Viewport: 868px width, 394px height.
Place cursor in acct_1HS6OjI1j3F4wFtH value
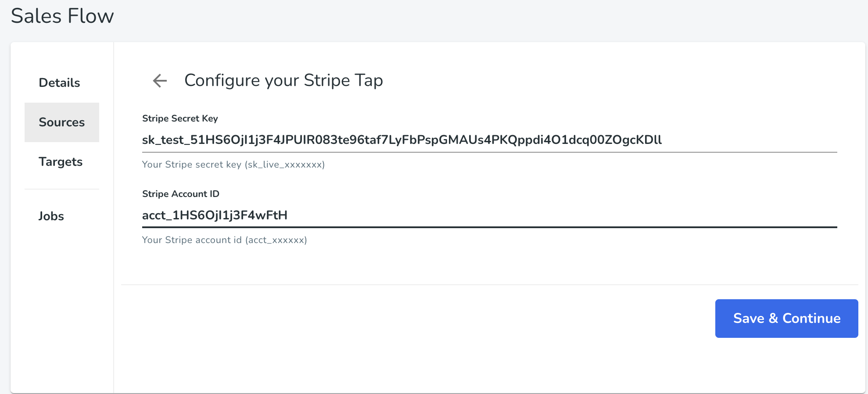[x=215, y=215]
